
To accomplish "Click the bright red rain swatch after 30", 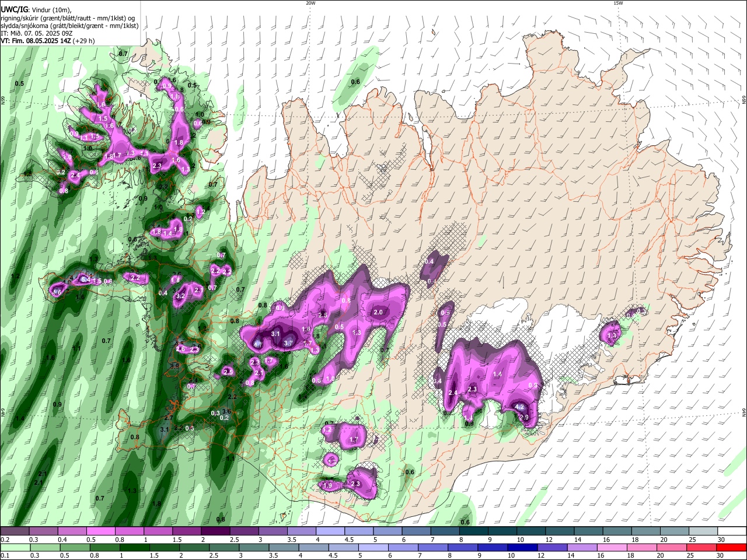I will [731, 547].
